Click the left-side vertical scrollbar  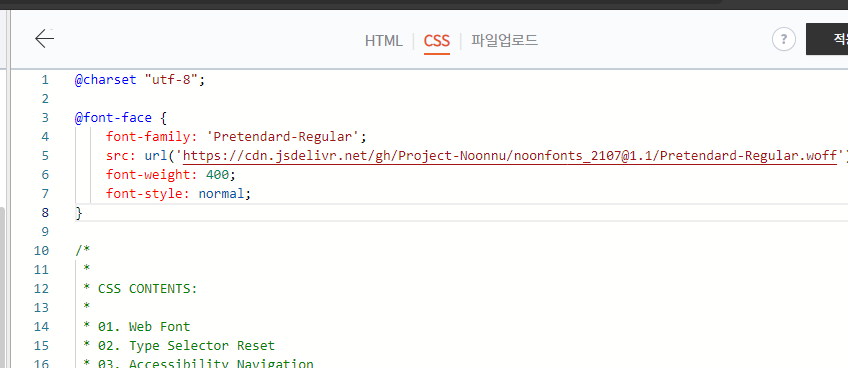click(3, 287)
